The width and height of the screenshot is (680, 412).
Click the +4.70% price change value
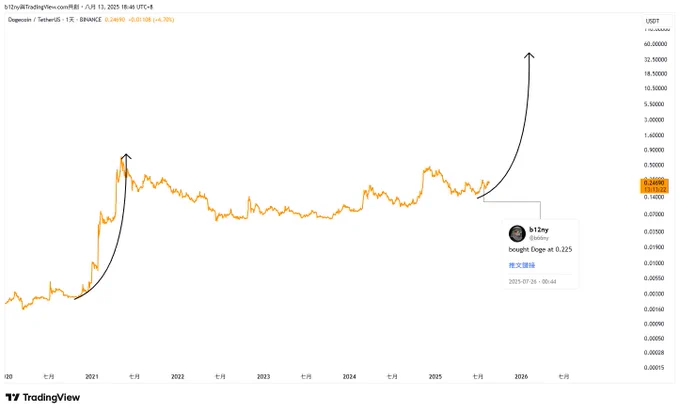point(163,20)
